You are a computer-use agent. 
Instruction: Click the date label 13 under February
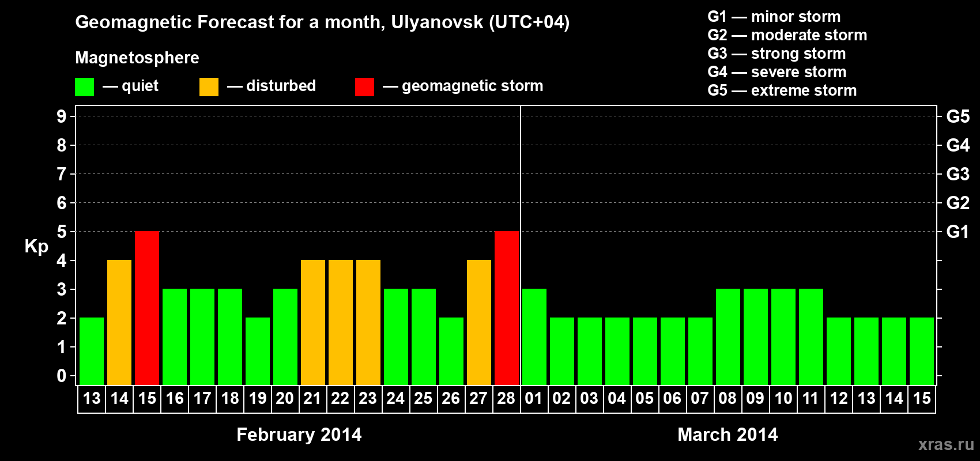(x=92, y=399)
